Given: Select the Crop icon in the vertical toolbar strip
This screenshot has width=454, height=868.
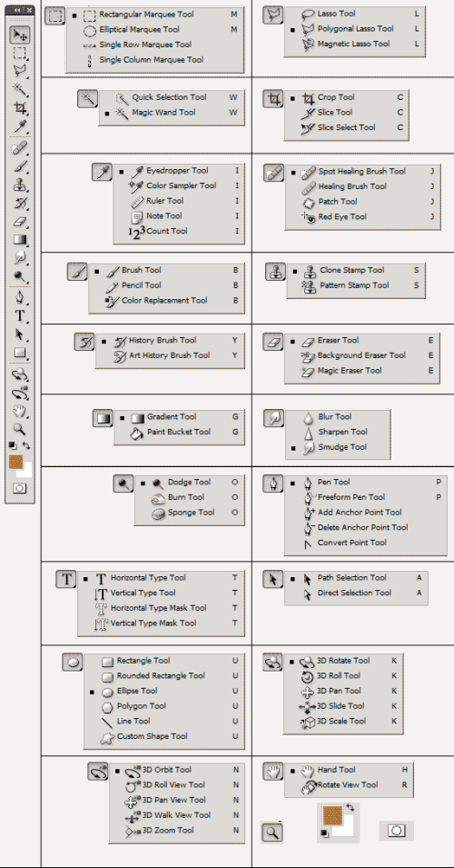Looking at the screenshot, I should (x=20, y=107).
